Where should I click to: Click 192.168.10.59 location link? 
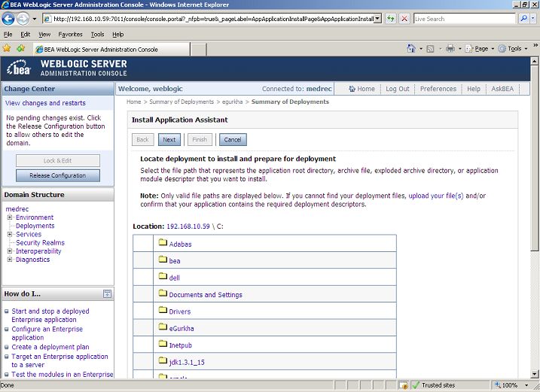pos(188,226)
